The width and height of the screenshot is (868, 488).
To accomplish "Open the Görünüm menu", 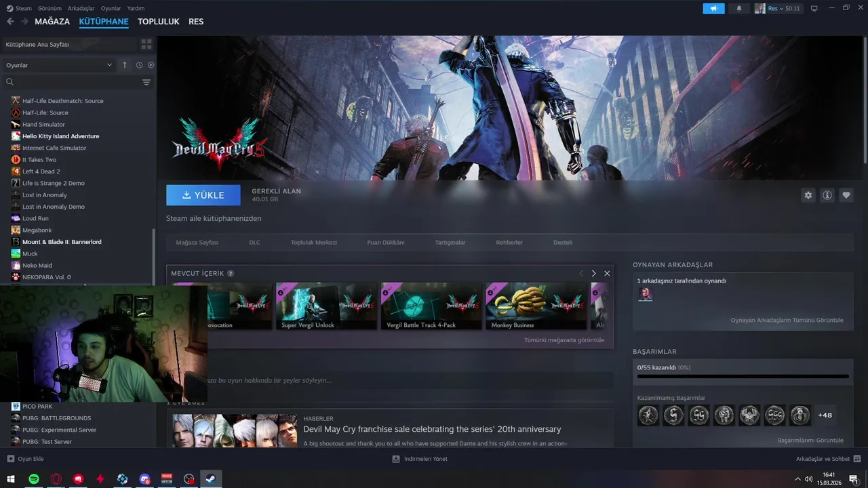I will 50,8.
